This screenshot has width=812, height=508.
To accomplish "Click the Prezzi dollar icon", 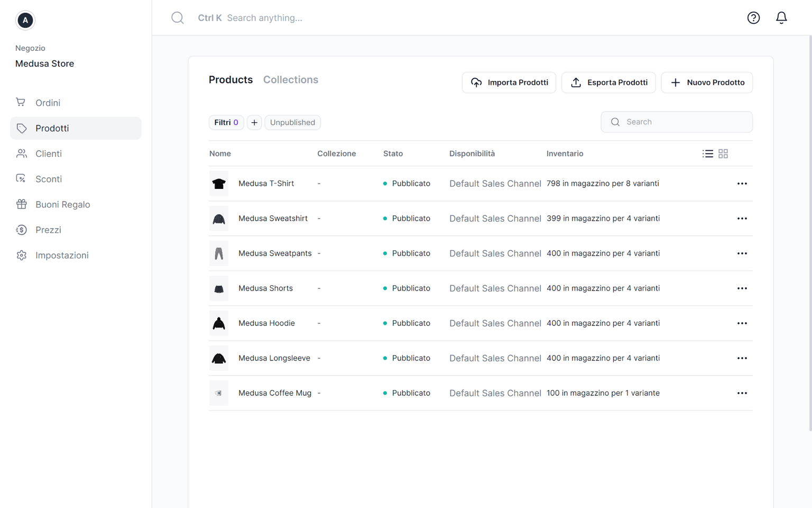I will point(21,230).
